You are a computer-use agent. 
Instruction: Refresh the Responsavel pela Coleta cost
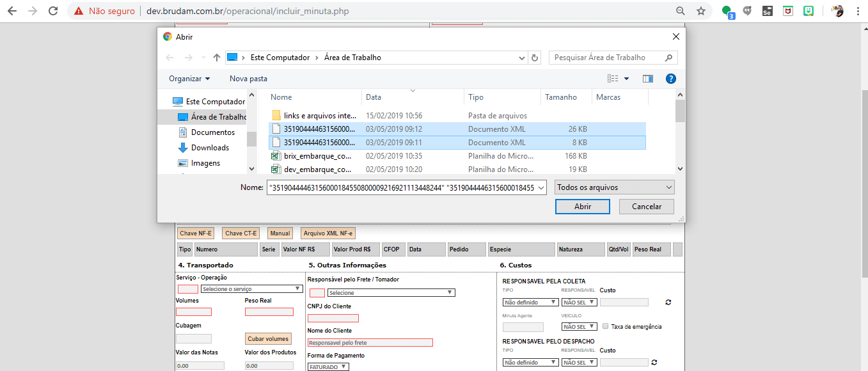[x=668, y=302]
